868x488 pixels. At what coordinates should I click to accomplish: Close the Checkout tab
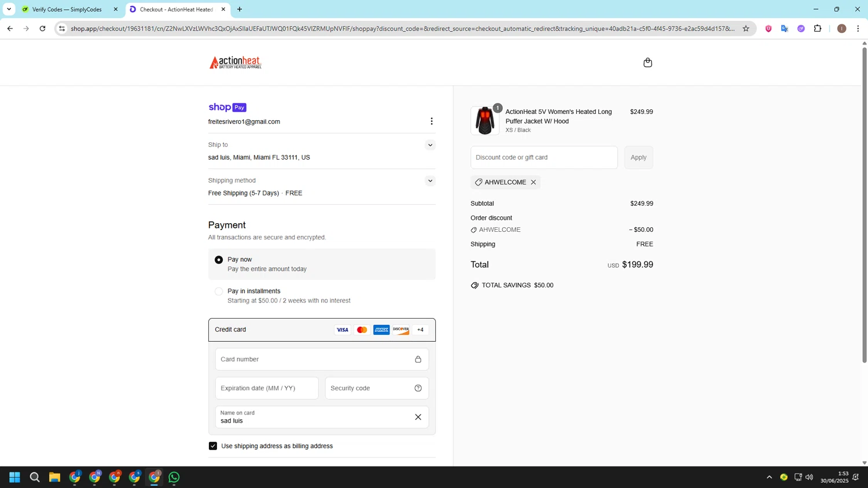[223, 9]
